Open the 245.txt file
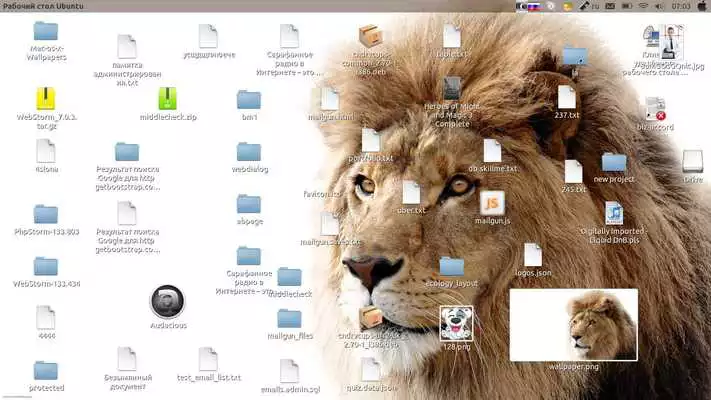 click(x=573, y=171)
